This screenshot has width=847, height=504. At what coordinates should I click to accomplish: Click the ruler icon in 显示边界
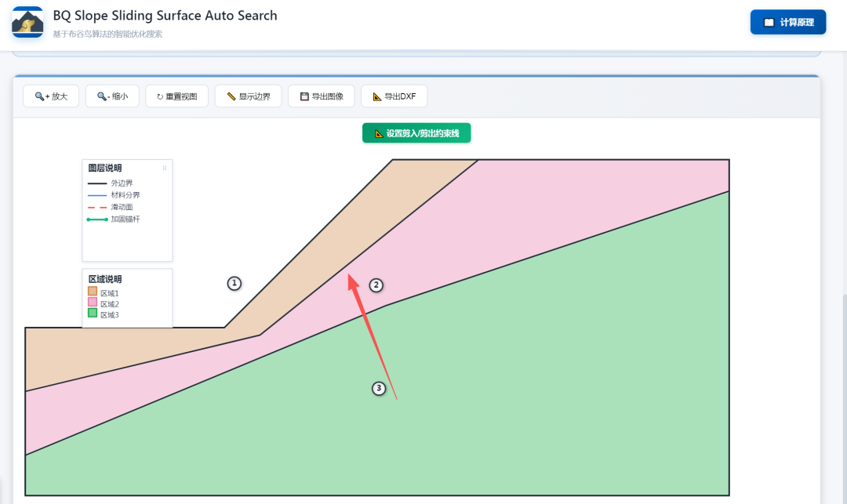pyautogui.click(x=231, y=96)
